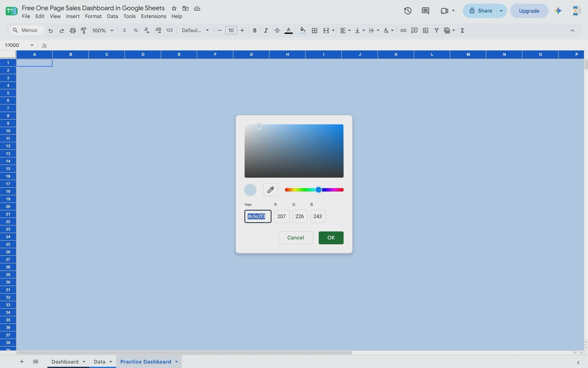Open the Practice Dashboard tab options arrow
Viewport: 588px width, 368px height.
click(x=176, y=362)
